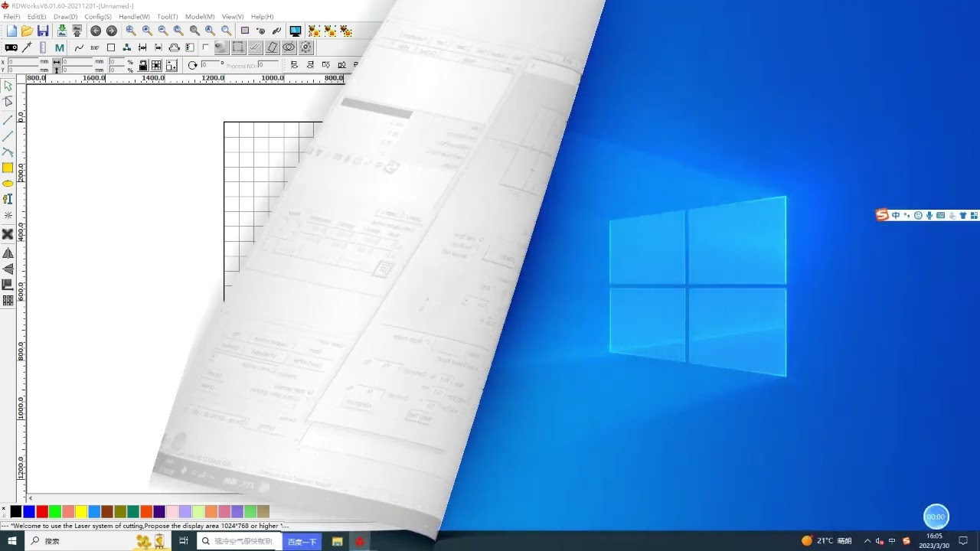Click the last magnifier icon in the zoom group
Image resolution: width=980 pixels, height=551 pixels.
click(227, 31)
